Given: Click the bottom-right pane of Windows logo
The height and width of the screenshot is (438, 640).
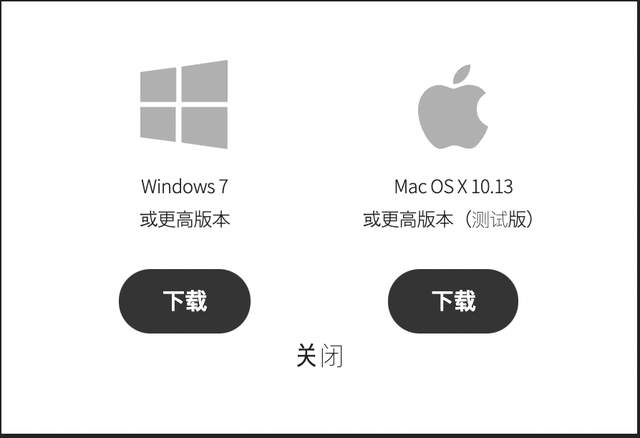Looking at the screenshot, I should click(204, 127).
